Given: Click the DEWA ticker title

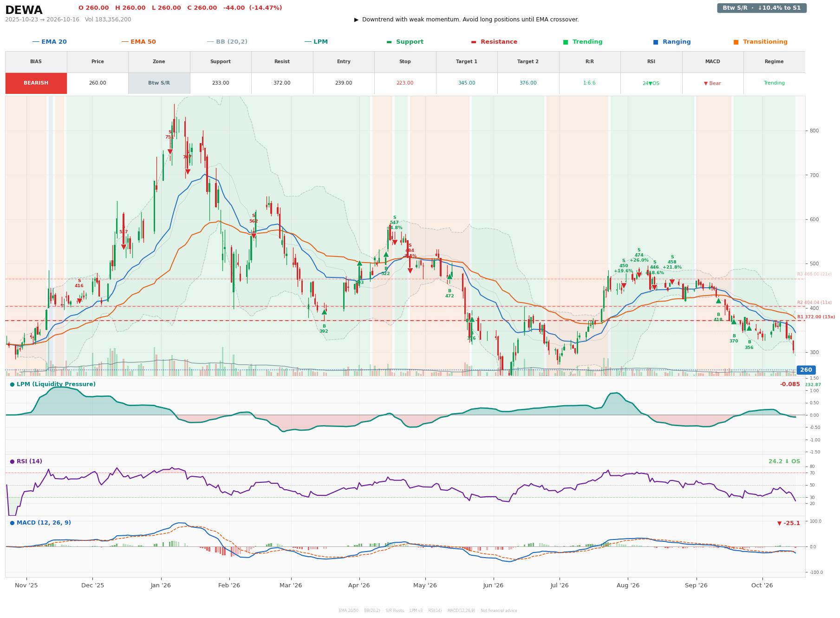Looking at the screenshot, I should click(24, 10).
